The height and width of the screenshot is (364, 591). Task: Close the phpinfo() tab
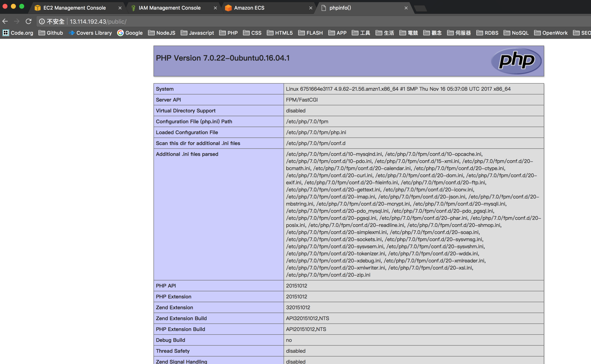pyautogui.click(x=406, y=8)
